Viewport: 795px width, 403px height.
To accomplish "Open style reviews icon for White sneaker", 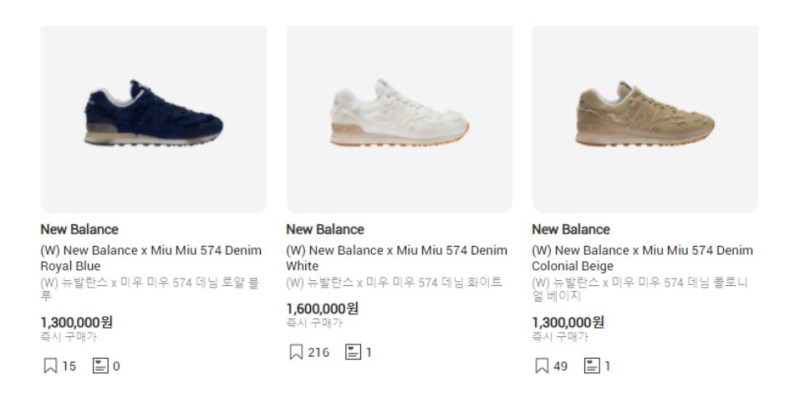I will pyautogui.click(x=353, y=352).
